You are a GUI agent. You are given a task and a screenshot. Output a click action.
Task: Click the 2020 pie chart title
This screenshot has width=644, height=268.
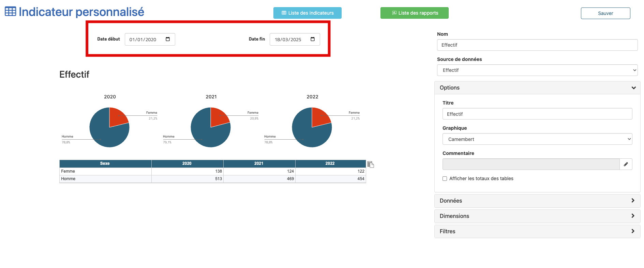[110, 97]
